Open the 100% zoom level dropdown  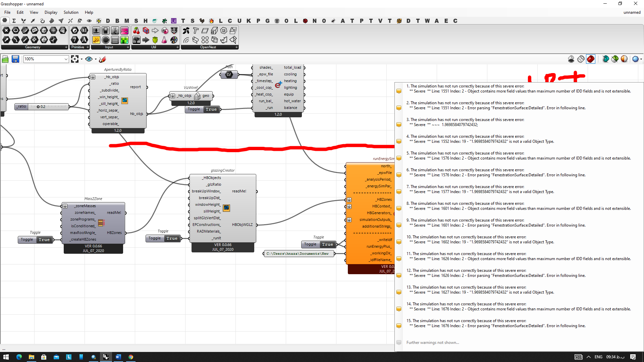click(66, 59)
